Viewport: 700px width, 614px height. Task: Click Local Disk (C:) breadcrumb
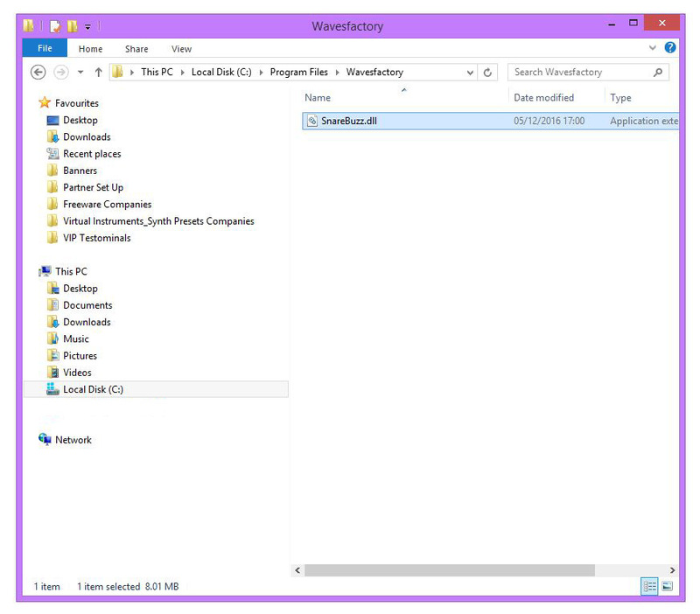(221, 73)
